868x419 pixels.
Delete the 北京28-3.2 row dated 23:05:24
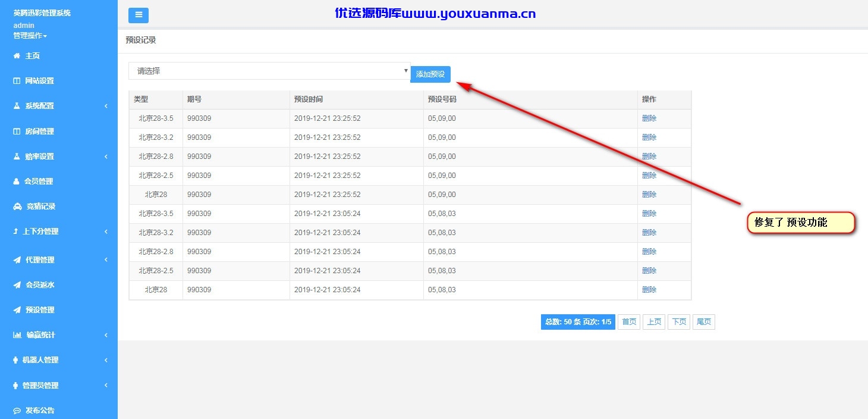649,233
